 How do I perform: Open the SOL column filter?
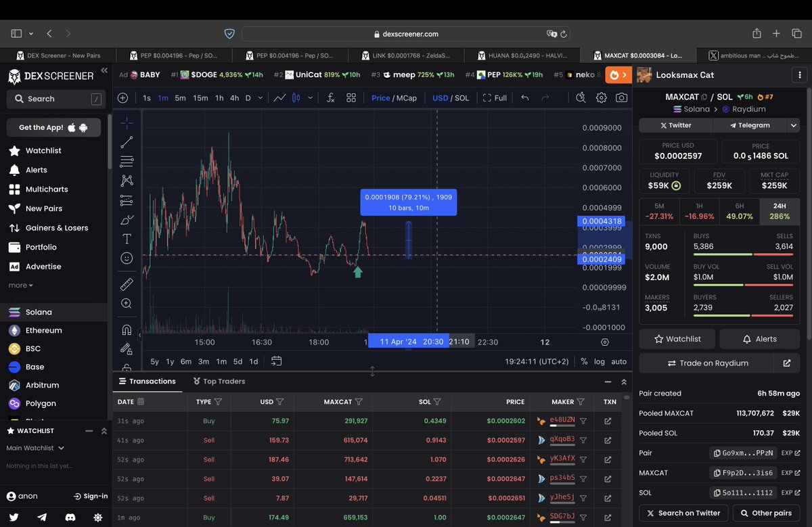pos(437,402)
